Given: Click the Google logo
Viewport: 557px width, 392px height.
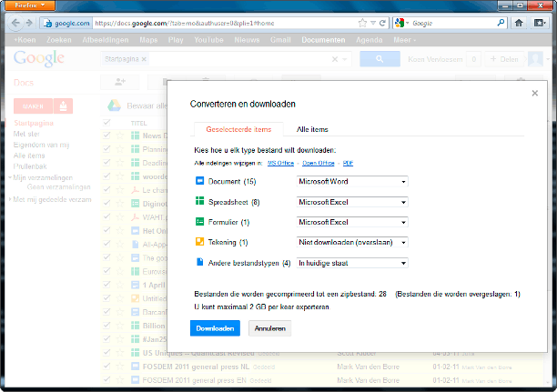Looking at the screenshot, I should click(39, 58).
